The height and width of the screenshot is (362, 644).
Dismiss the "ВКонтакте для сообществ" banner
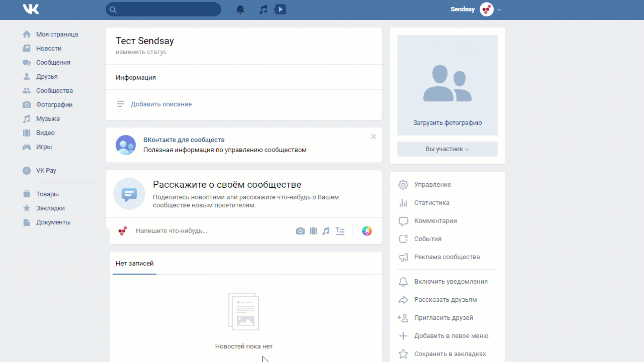coord(374,136)
